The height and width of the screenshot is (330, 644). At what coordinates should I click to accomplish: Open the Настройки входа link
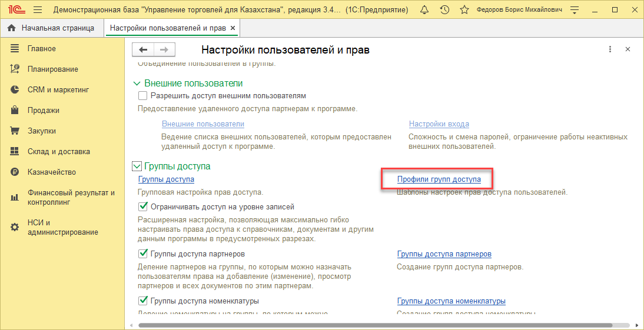pos(439,124)
